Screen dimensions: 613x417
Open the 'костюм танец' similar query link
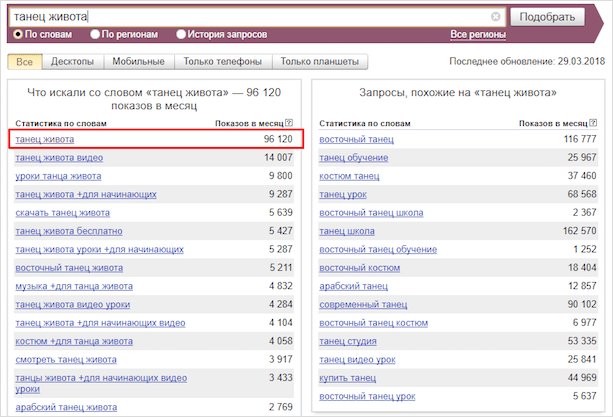[349, 176]
